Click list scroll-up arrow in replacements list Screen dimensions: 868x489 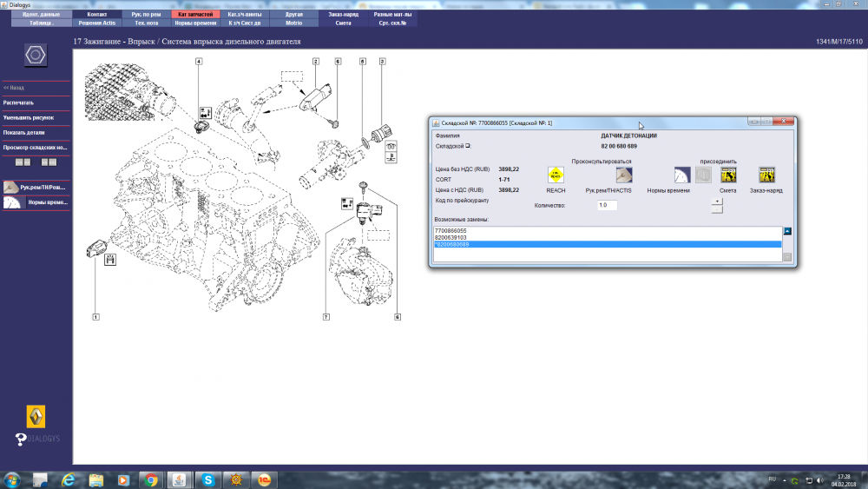787,231
